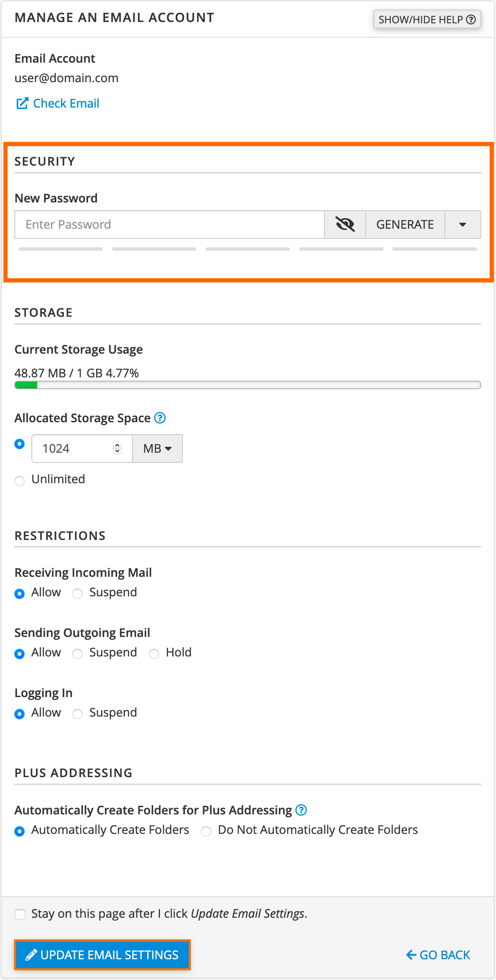Click the pencil icon on Update Email Settings

(x=30, y=955)
